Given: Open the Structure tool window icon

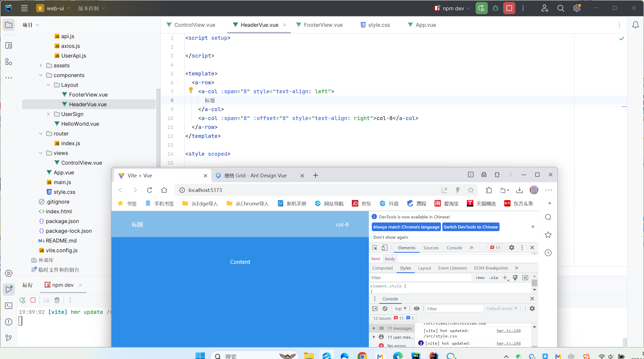Looking at the screenshot, I should [x=9, y=62].
